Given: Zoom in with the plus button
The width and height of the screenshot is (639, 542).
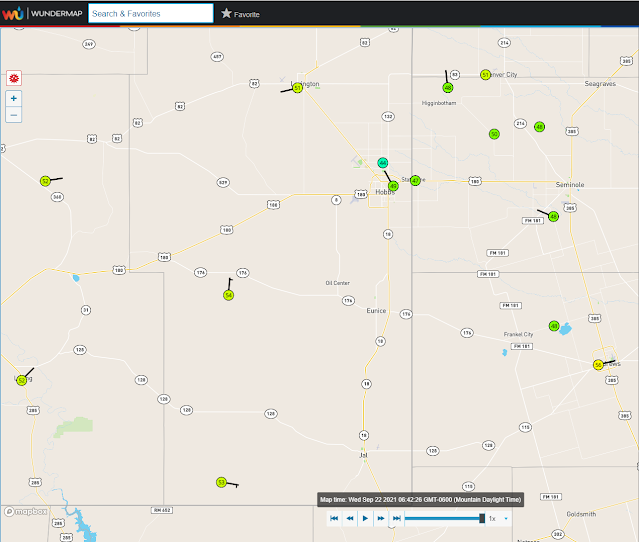Looking at the screenshot, I should tap(14, 98).
